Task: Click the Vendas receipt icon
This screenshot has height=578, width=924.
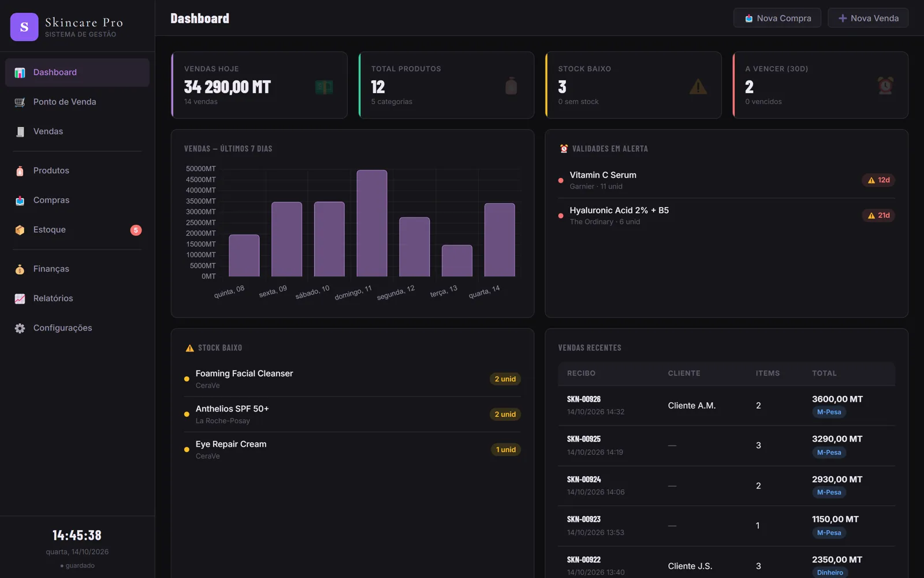Action: click(20, 132)
